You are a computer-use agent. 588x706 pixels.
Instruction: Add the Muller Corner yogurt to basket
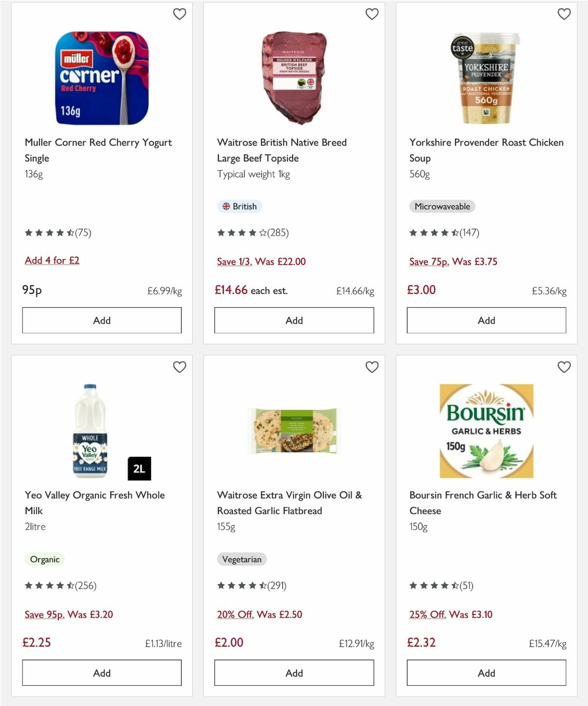click(101, 320)
